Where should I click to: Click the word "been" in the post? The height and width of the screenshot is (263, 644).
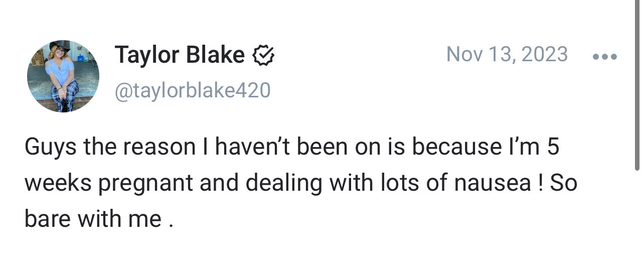pos(319,147)
